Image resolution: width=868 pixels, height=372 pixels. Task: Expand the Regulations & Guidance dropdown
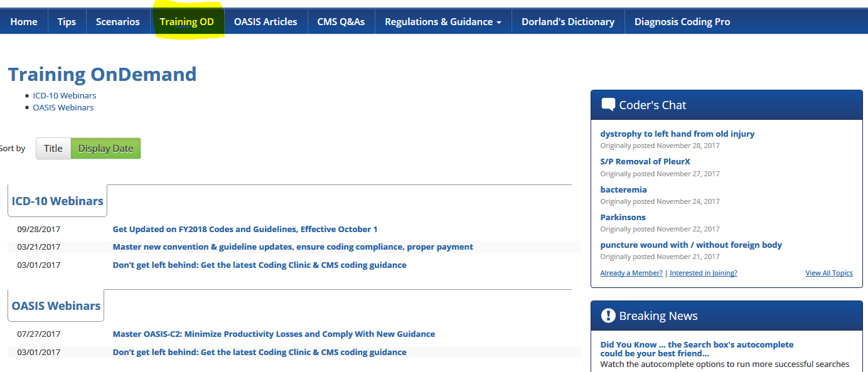click(x=442, y=21)
